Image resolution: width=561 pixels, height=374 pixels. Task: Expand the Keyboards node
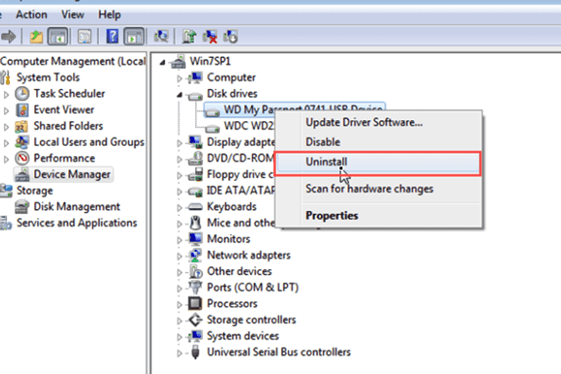click(180, 208)
